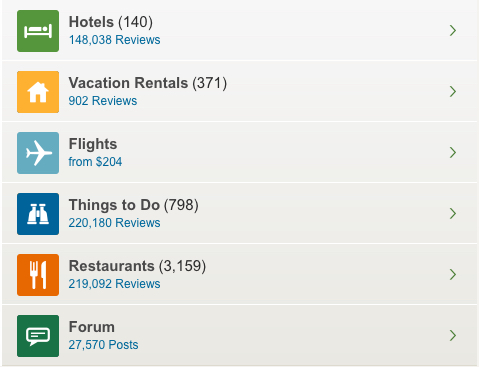Click the green Hotels bed icon
Viewport: 479px width, 367px height.
tap(38, 31)
